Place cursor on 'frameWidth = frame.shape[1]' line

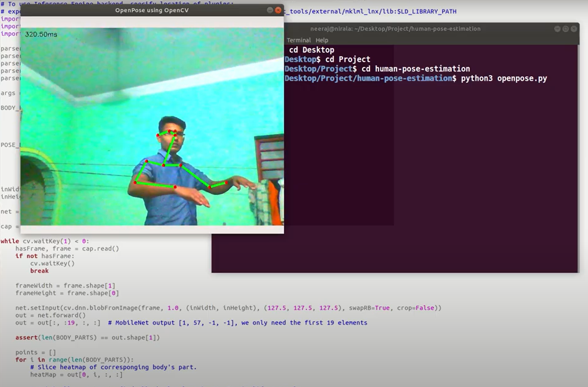coord(65,286)
